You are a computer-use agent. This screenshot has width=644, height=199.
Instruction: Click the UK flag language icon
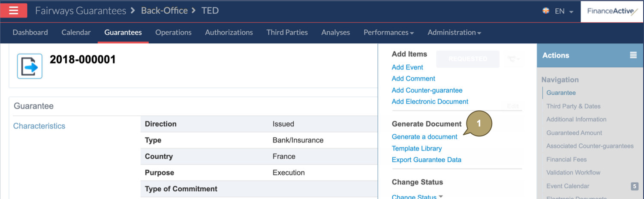point(546,11)
